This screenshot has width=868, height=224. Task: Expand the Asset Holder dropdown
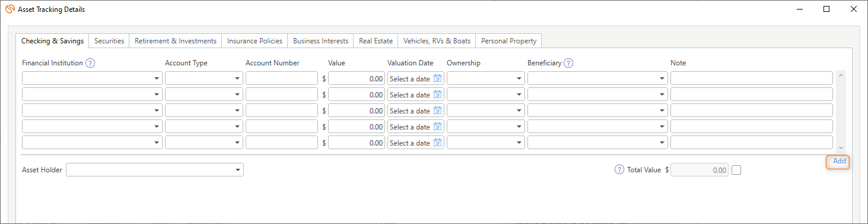(x=155, y=170)
